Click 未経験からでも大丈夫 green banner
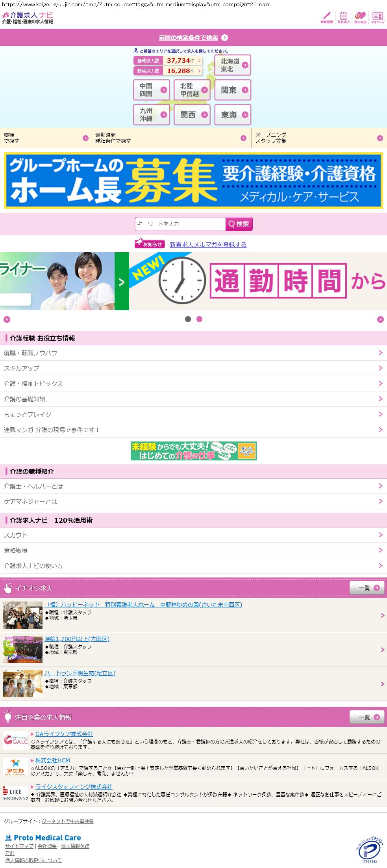 [194, 451]
